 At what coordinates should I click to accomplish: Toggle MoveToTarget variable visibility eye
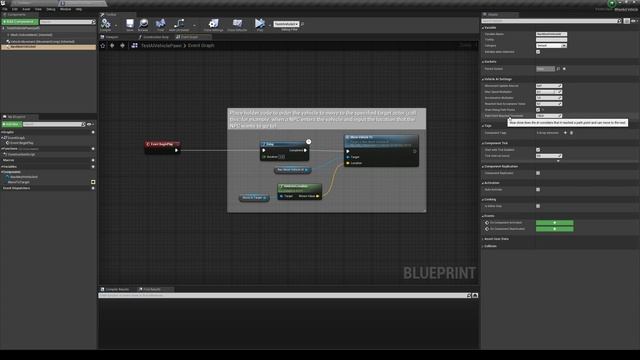pyautogui.click(x=93, y=182)
